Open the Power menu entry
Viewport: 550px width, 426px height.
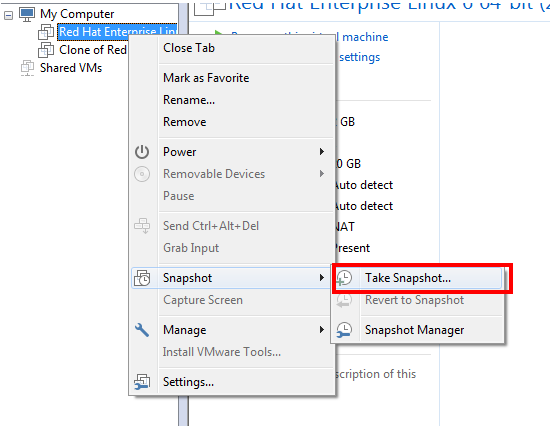point(232,152)
